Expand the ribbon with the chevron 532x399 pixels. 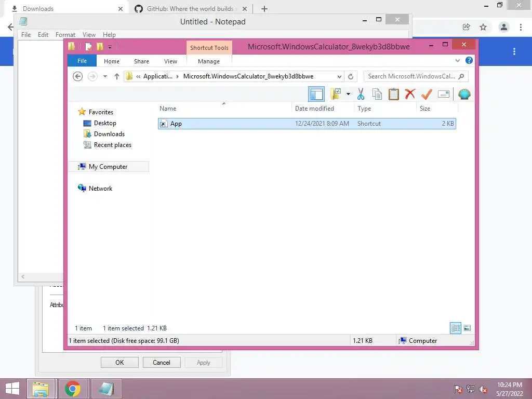(457, 60)
